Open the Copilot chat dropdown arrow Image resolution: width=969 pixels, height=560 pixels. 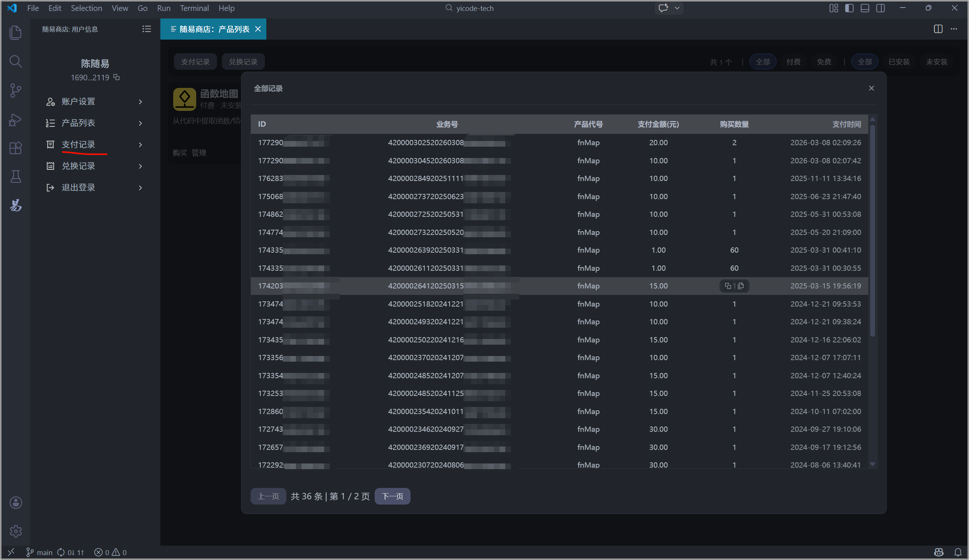coord(677,8)
